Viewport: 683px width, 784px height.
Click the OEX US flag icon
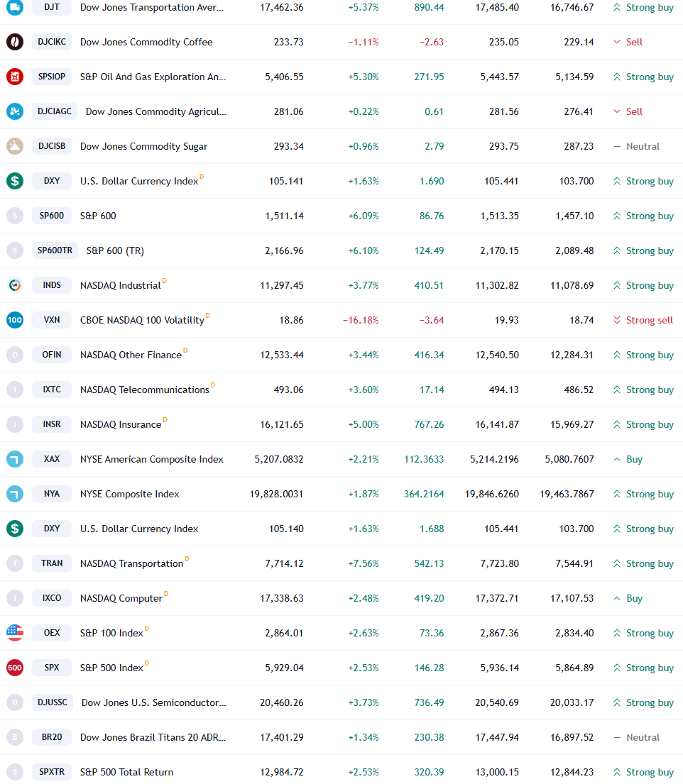(x=15, y=632)
